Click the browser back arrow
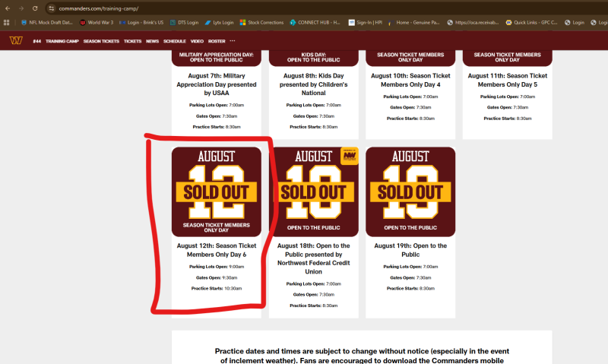Screen dimensions: 608x364 (8, 8)
